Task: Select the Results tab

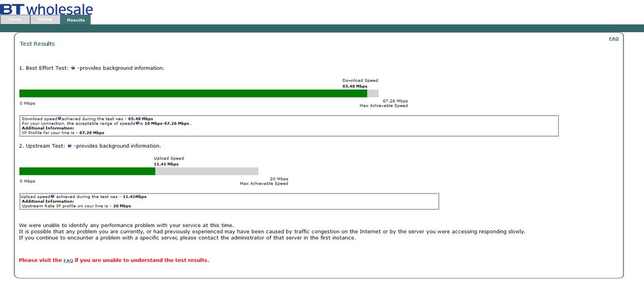Action: click(75, 20)
